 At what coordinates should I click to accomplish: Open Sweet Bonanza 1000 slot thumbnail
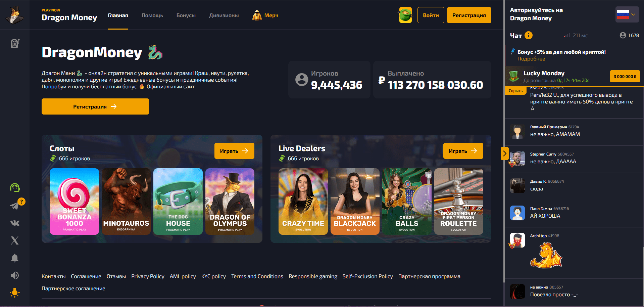coord(74,202)
